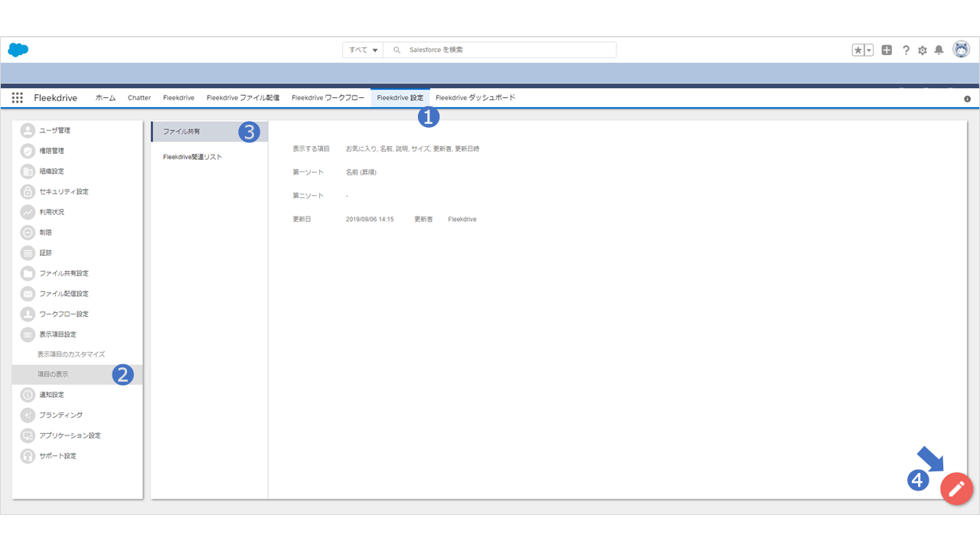Open the ワークフロー設定 menu label
Viewport: 980px width, 551px height.
click(x=64, y=314)
